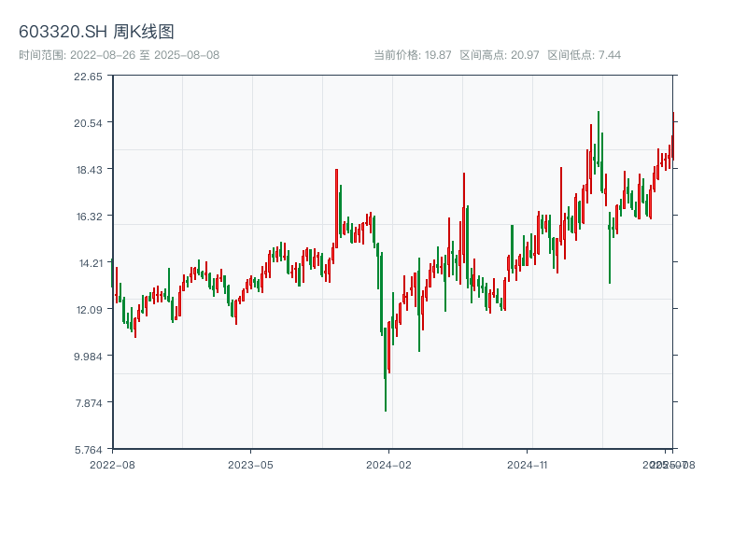Viewport: 747px width, 560px height.
Task: Click the 区间低点 7.44 label
Action: (584, 55)
